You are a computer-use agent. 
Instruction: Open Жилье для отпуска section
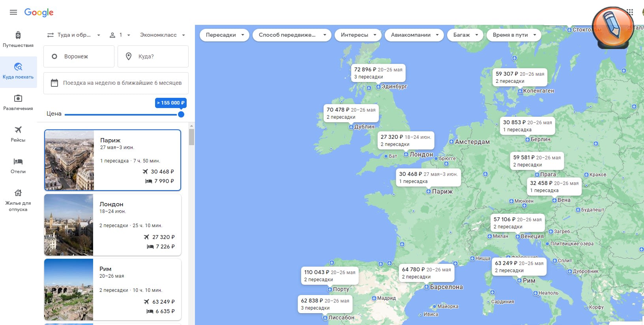pos(18,200)
